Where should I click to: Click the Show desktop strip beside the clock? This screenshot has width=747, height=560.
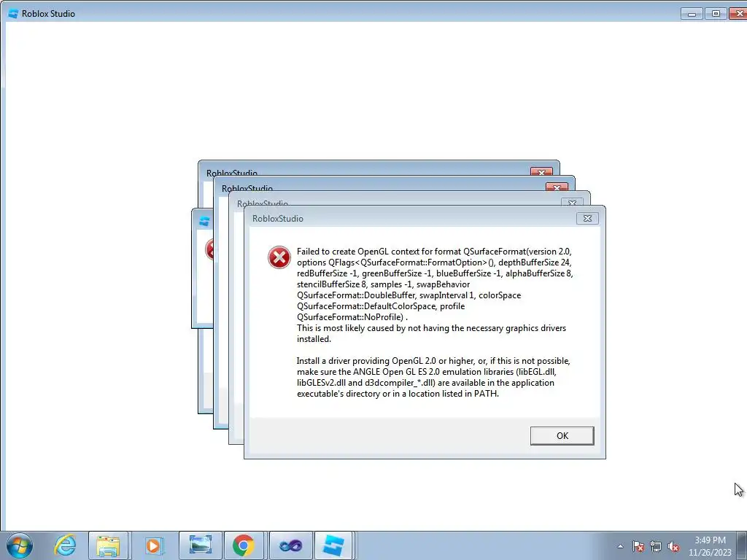click(742, 545)
